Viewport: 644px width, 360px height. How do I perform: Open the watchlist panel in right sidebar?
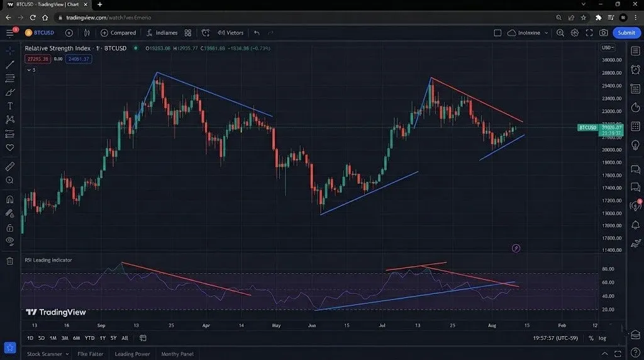[635, 51]
